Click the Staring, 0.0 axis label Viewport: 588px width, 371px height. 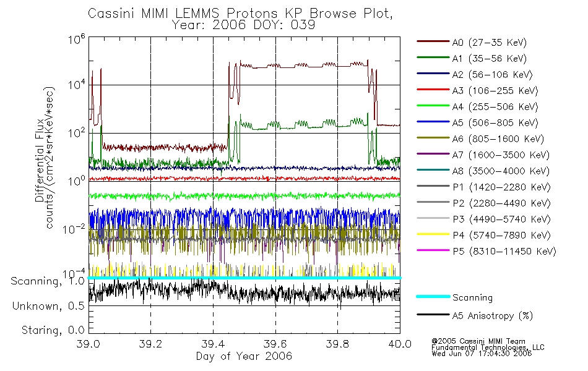(53, 330)
